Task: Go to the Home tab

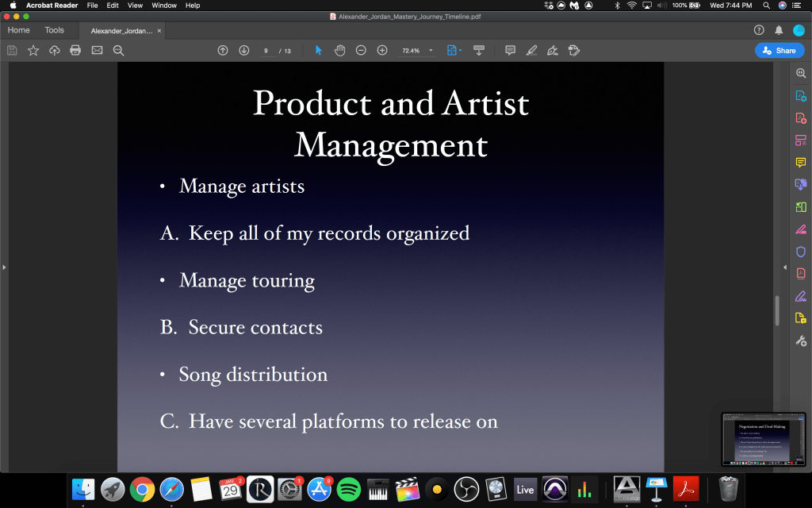Action: tap(18, 30)
